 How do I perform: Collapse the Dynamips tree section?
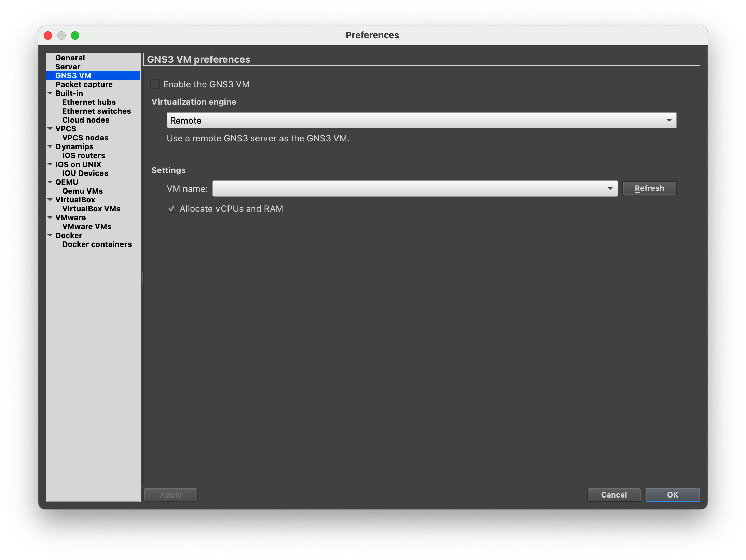(x=50, y=146)
